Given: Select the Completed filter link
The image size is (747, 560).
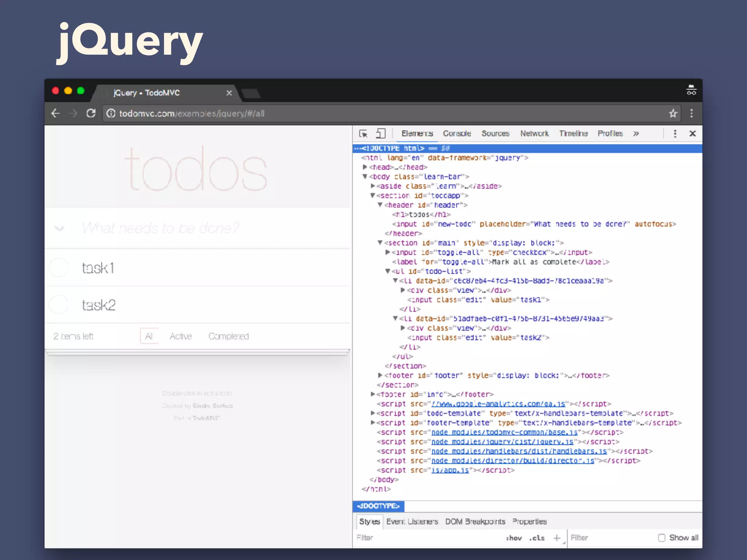Looking at the screenshot, I should coord(229,336).
